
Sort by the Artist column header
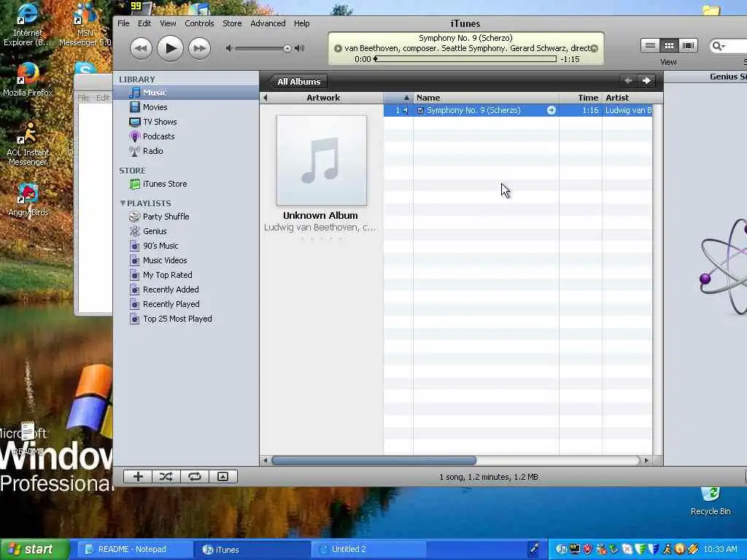pyautogui.click(x=628, y=98)
